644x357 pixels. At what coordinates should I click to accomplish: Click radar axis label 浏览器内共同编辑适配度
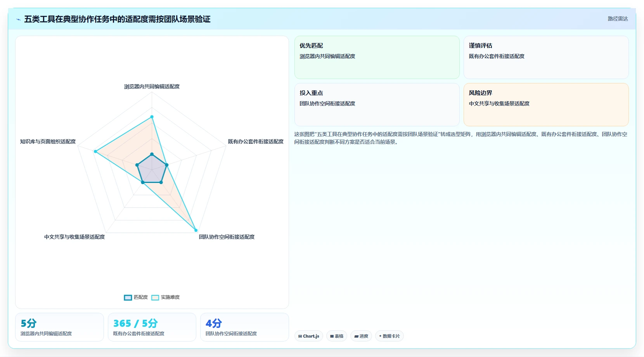152,86
